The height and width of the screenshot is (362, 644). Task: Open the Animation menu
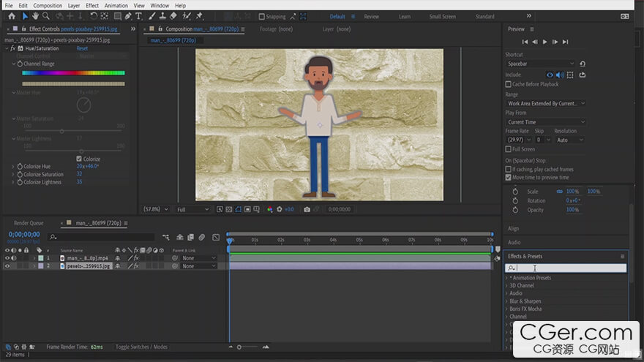pyautogui.click(x=116, y=5)
